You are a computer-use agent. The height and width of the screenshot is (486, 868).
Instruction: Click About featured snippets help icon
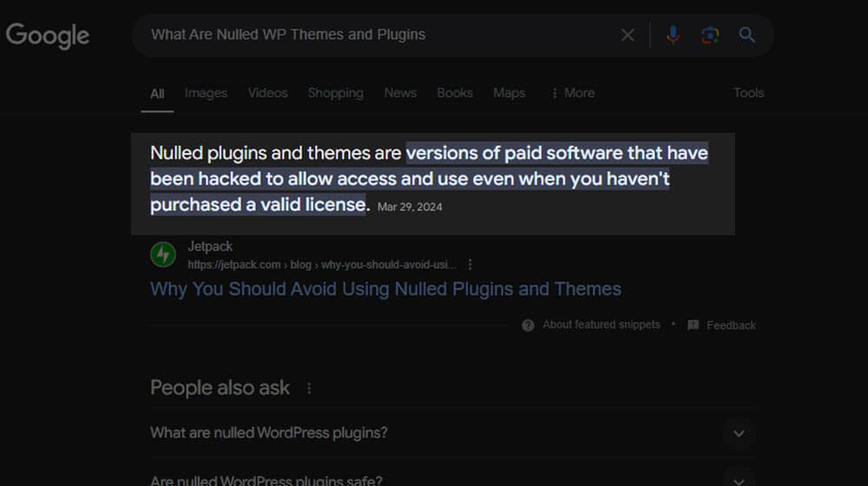point(528,325)
